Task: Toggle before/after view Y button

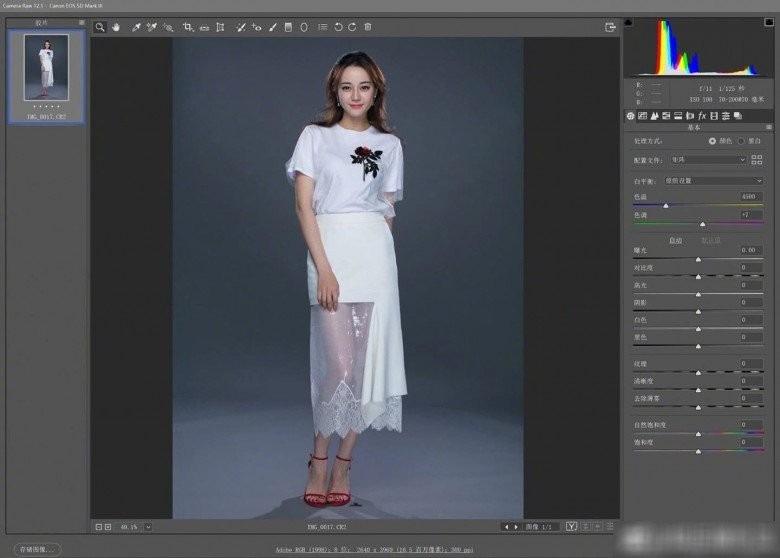Action: (571, 526)
